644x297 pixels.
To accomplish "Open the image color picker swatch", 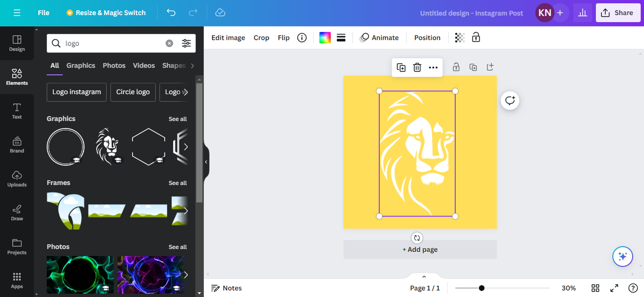I will tap(325, 38).
